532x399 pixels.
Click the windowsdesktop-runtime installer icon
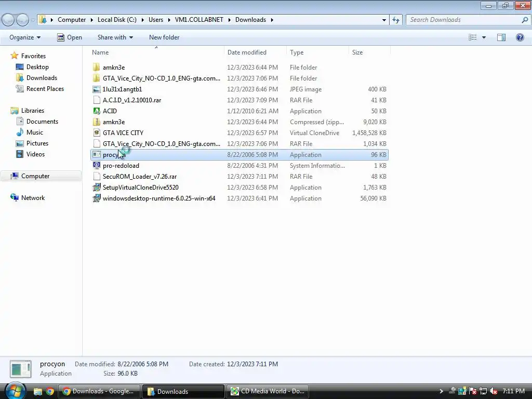click(96, 198)
